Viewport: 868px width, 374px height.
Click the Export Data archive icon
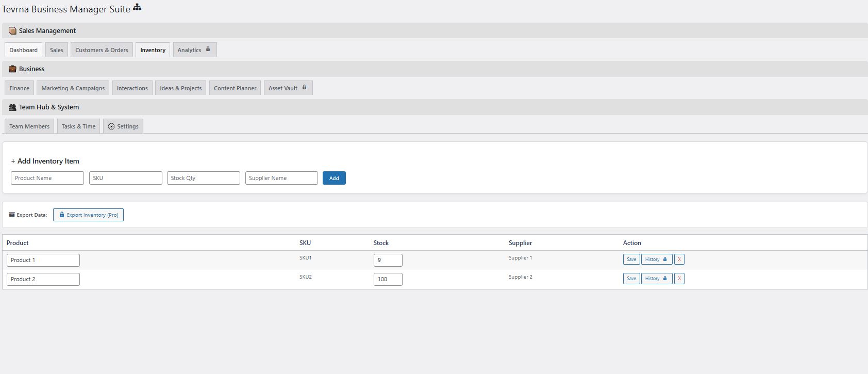[12, 215]
